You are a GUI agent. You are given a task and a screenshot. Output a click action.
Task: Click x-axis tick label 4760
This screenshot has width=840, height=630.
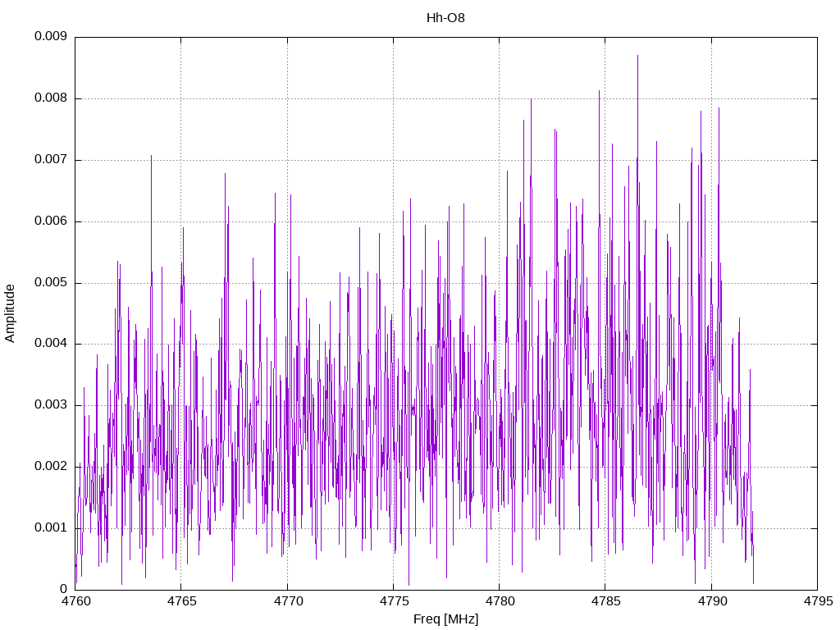pyautogui.click(x=75, y=601)
